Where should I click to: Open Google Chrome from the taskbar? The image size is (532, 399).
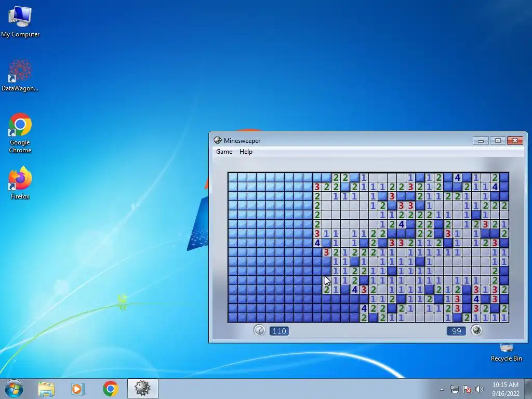pyautogui.click(x=110, y=389)
